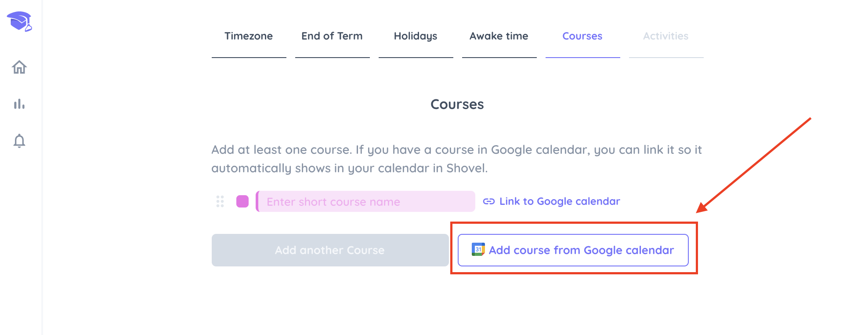
Task: Open the Shovel graduation cap logo
Action: point(19,22)
